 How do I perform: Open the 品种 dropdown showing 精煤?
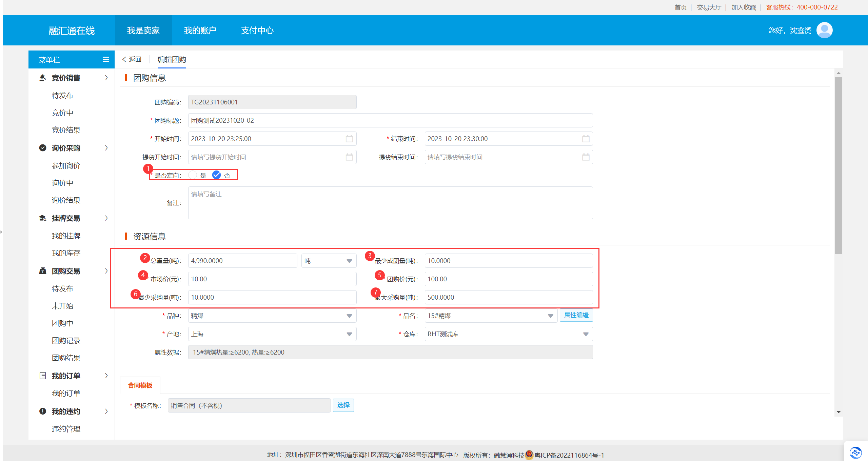[x=272, y=316]
